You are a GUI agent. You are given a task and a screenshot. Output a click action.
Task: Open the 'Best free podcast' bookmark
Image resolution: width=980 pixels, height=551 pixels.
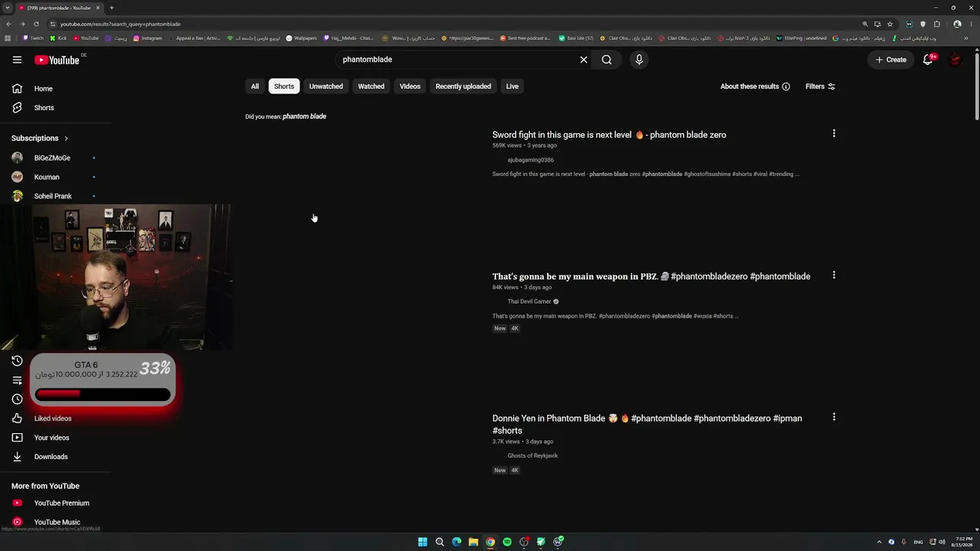coord(525,38)
